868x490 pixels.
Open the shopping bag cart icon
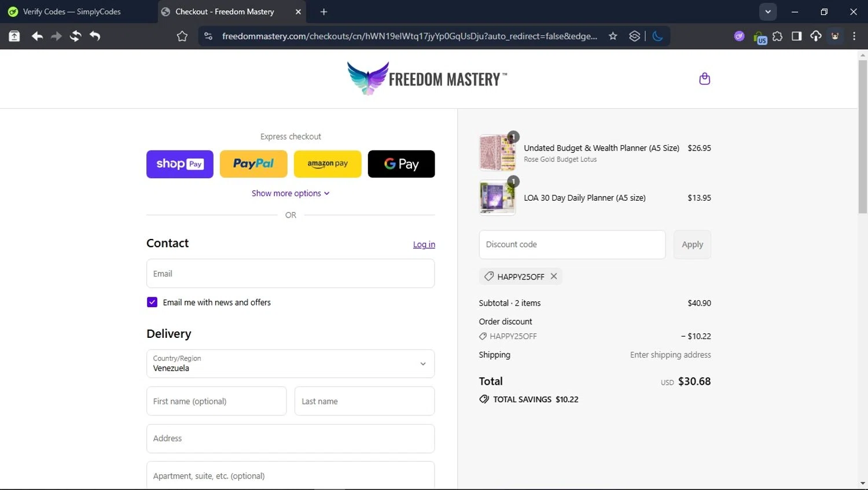click(x=704, y=79)
